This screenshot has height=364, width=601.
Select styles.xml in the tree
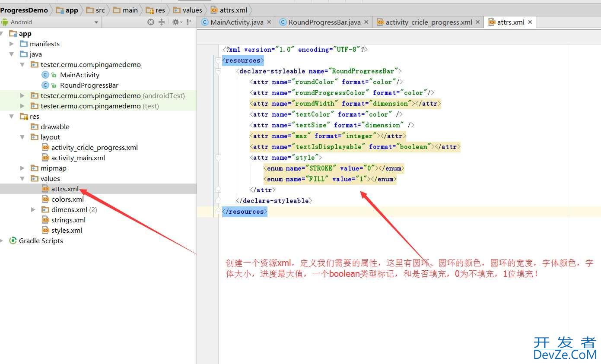tap(67, 230)
